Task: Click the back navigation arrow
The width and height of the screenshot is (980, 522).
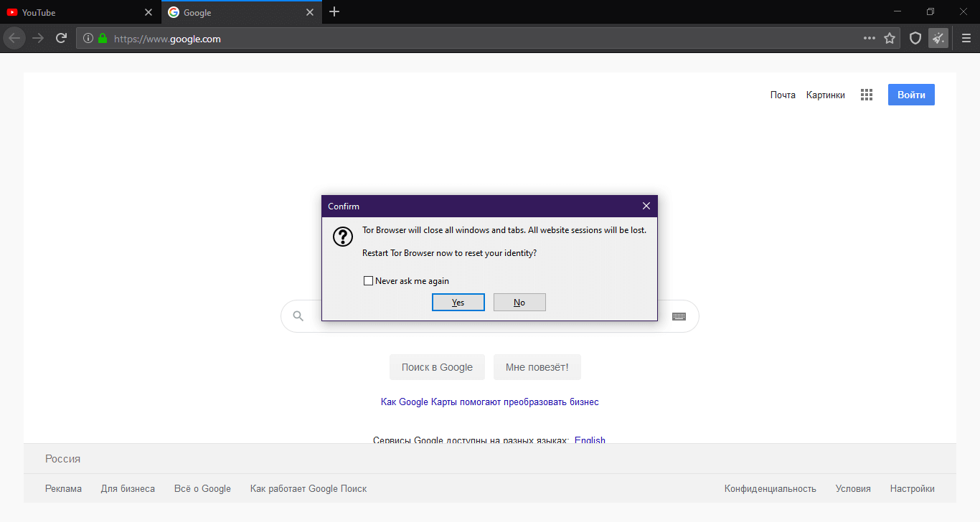Action: (x=14, y=38)
